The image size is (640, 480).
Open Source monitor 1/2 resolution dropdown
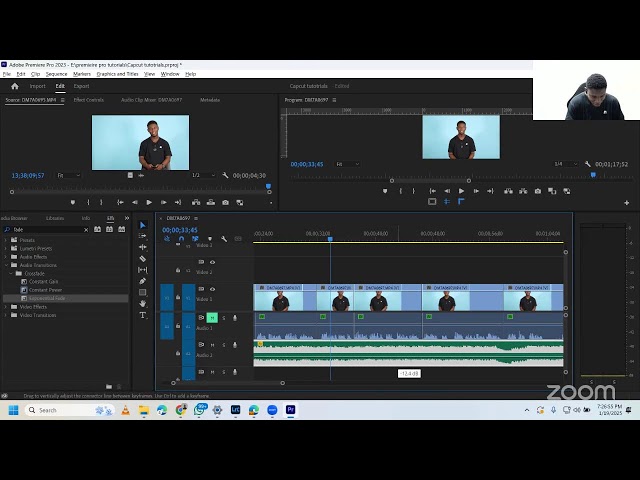[x=203, y=176]
